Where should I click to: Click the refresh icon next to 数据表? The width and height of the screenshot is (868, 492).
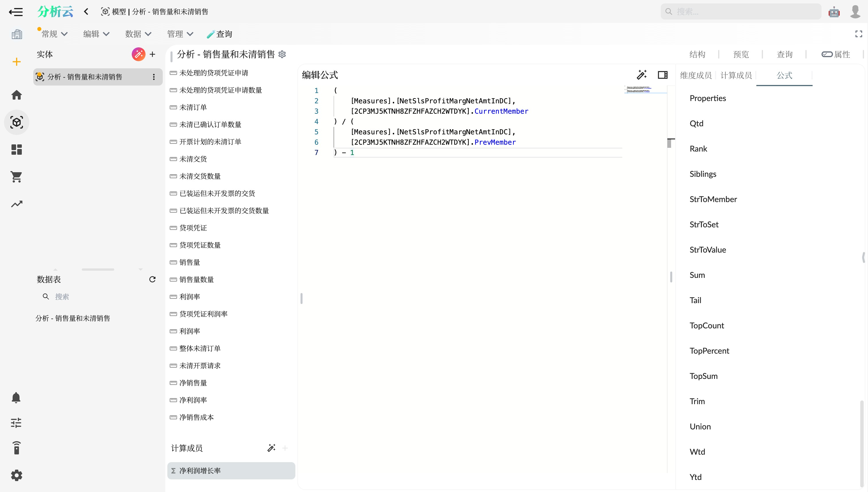click(153, 279)
